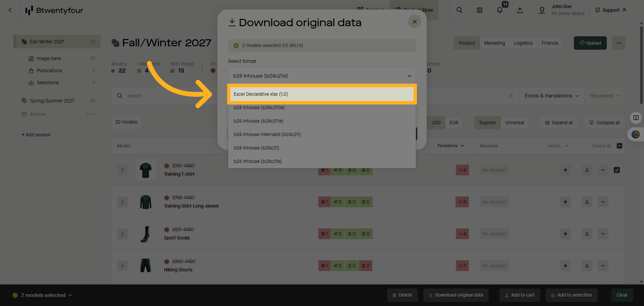644x306 pixels.
Task: Switch to the Logistics tab
Action: (523, 43)
